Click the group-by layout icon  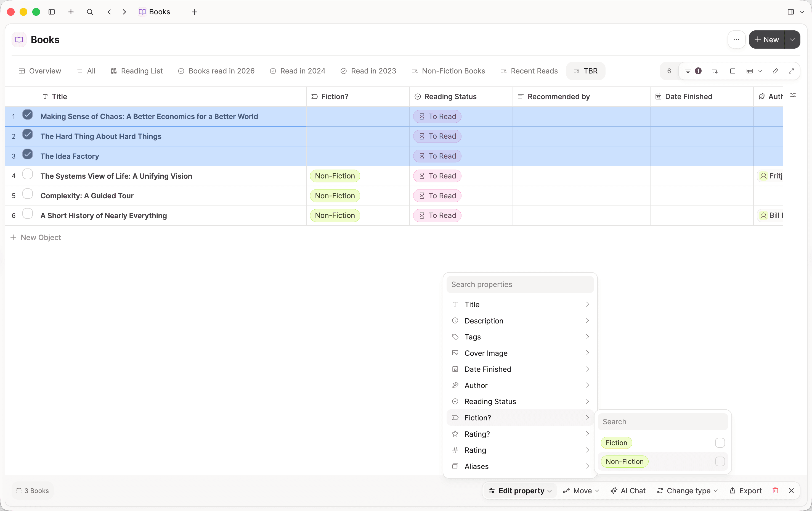coord(733,71)
